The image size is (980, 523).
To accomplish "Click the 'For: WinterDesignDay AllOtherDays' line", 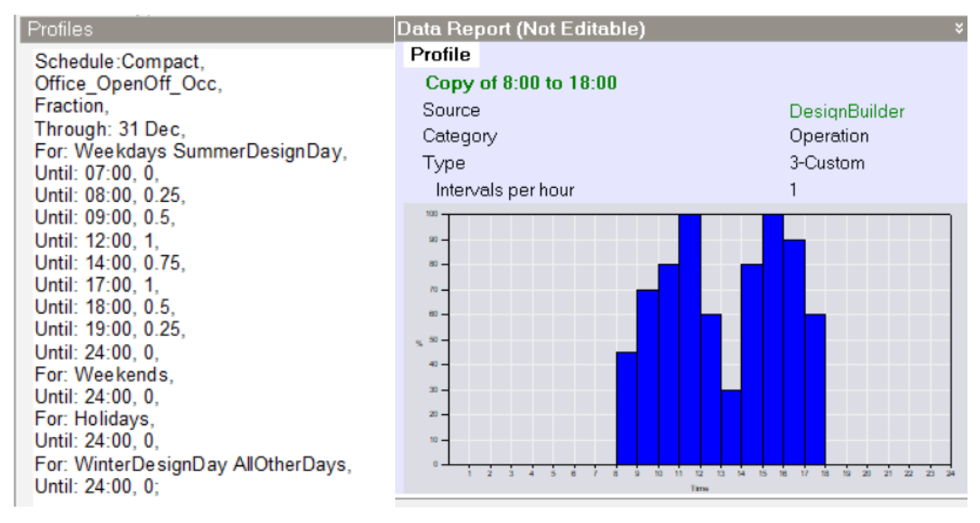I will 193,465.
